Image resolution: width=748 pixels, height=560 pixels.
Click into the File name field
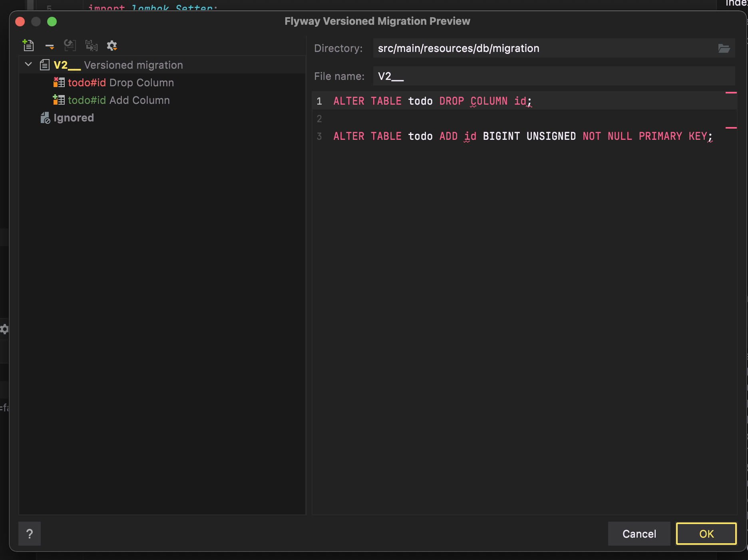point(554,76)
